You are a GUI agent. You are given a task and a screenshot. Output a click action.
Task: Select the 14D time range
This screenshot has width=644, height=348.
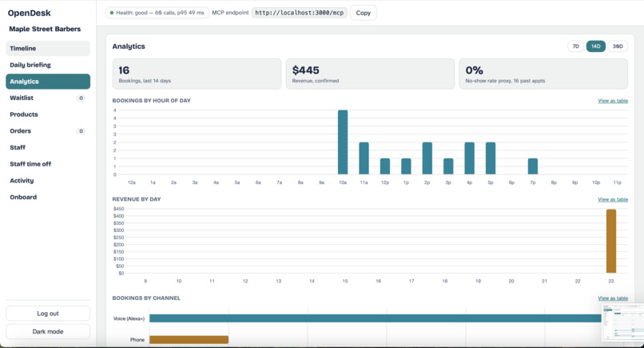point(595,46)
